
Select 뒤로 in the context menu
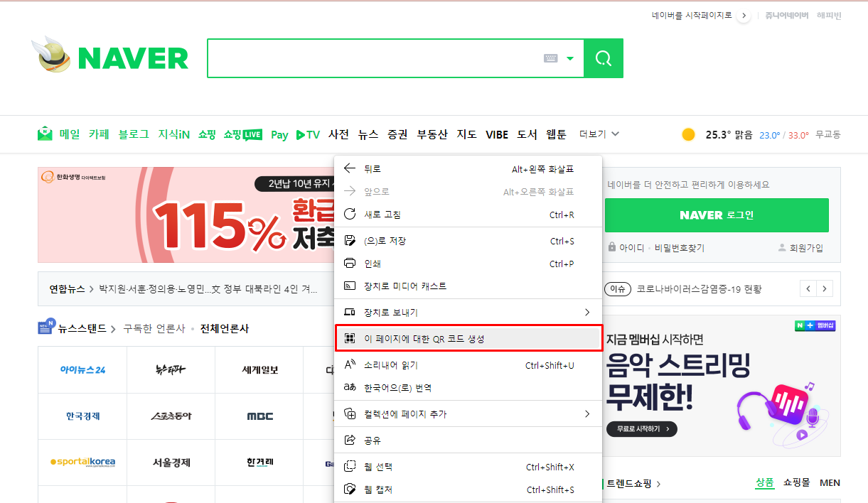468,168
